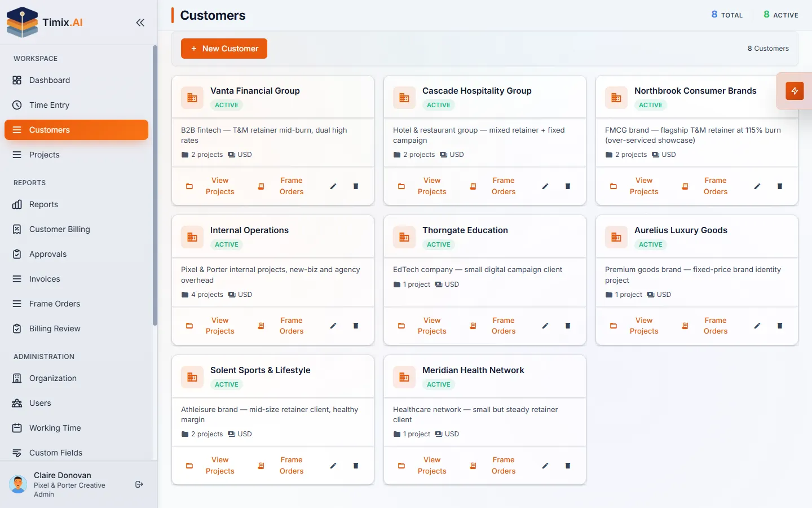
Task: Delete Cascade Hospitality Group customer
Action: coord(568,186)
